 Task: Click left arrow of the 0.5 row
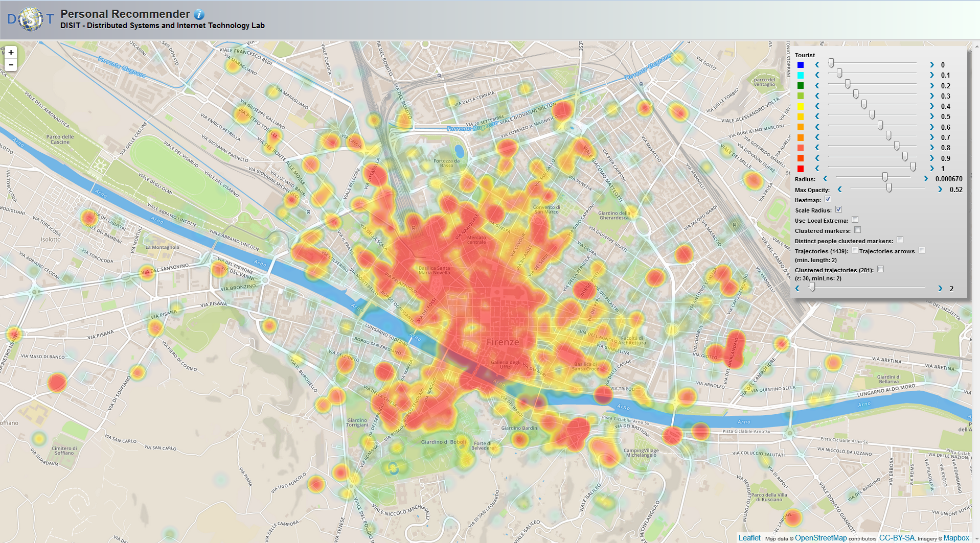pos(817,116)
